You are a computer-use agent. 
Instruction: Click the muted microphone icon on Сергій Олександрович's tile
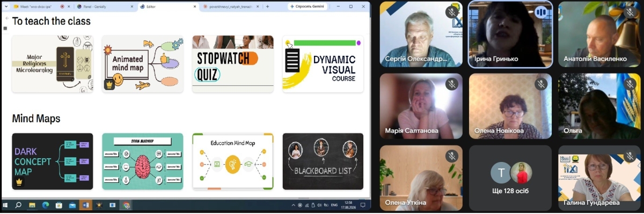[452, 11]
